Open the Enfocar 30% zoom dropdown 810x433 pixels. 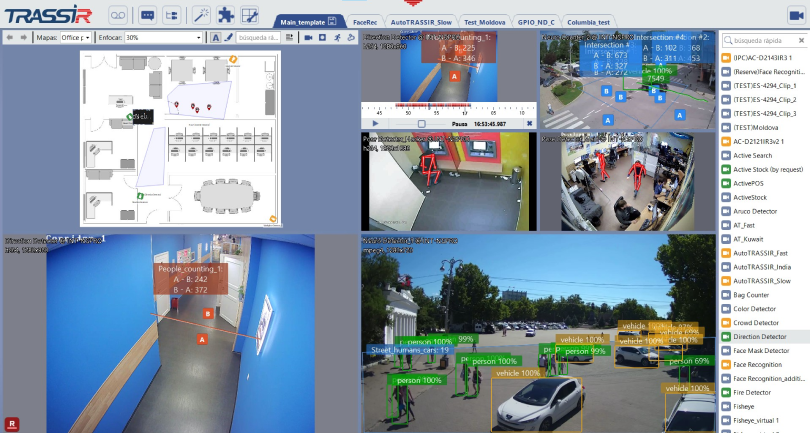(x=165, y=37)
